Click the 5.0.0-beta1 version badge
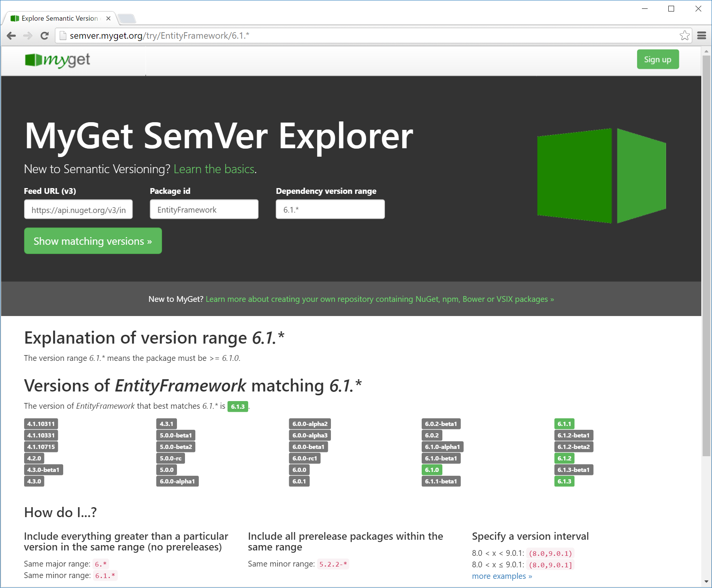The image size is (712, 588). [176, 435]
